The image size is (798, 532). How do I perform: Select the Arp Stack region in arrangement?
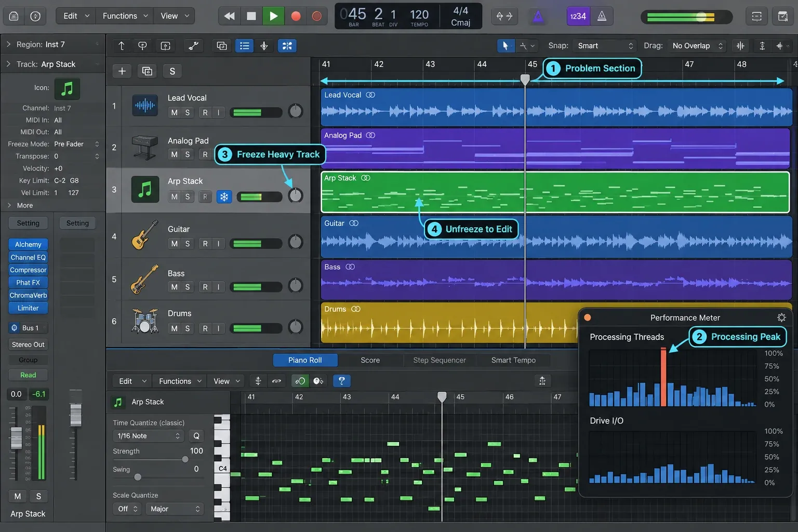click(555, 192)
